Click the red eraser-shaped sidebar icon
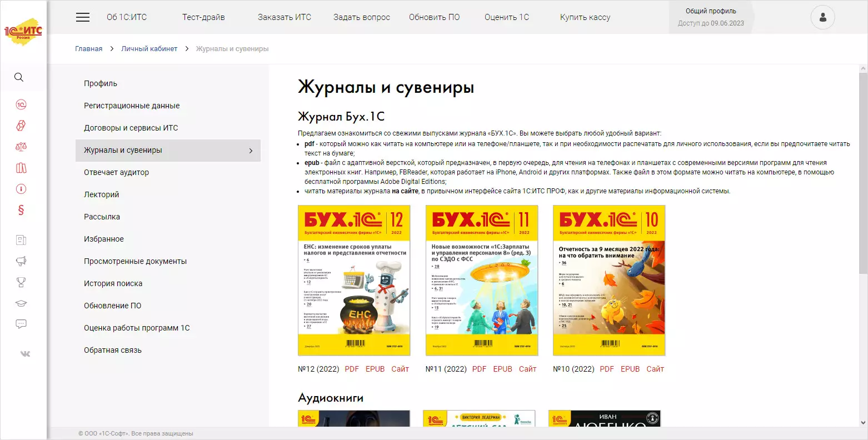 21,126
